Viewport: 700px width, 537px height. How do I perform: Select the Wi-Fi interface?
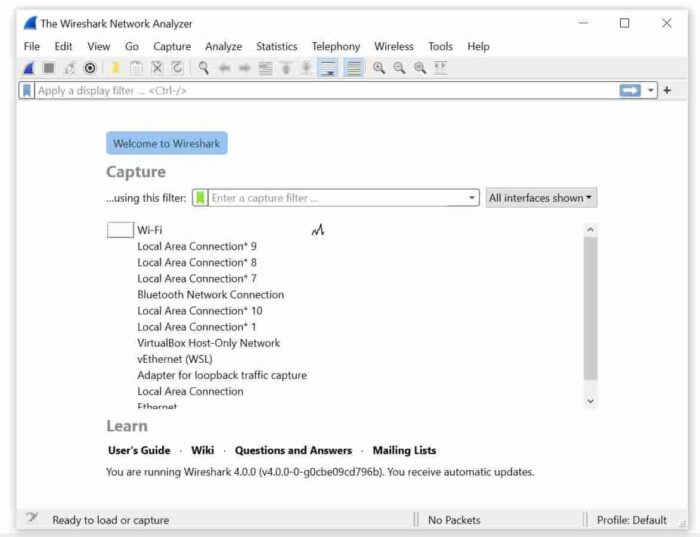point(150,230)
